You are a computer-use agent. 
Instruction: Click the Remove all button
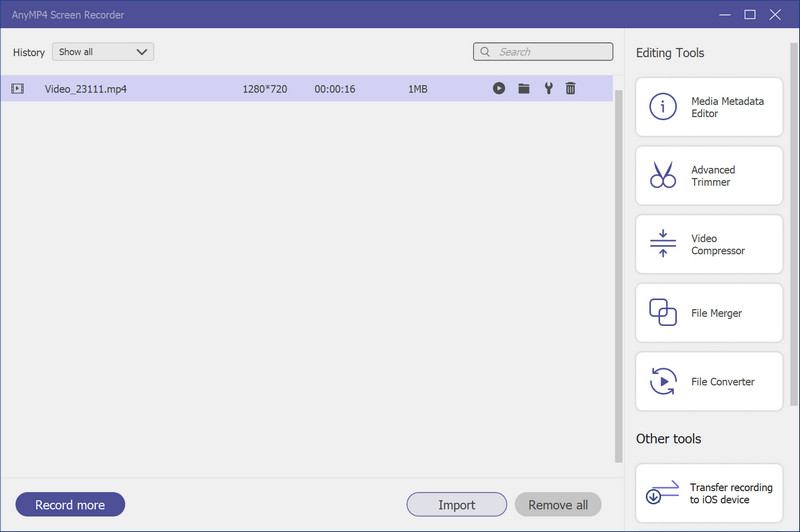point(558,505)
